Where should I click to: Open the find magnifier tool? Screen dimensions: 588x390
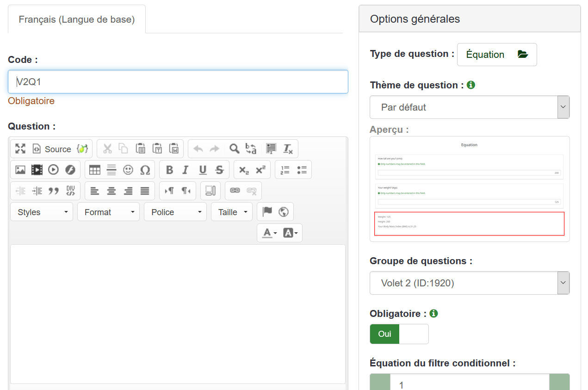(x=235, y=149)
